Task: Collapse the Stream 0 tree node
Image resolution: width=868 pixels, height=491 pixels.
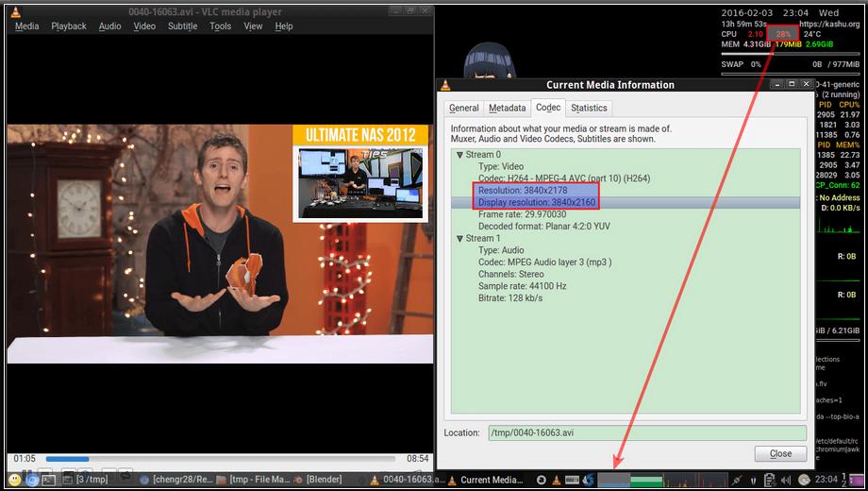Action: coord(459,155)
